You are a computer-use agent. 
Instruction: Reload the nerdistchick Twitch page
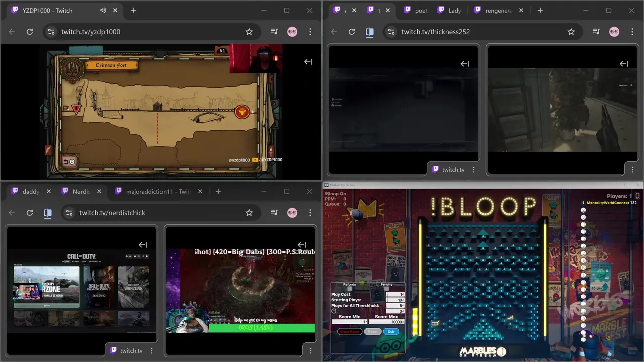tap(30, 213)
